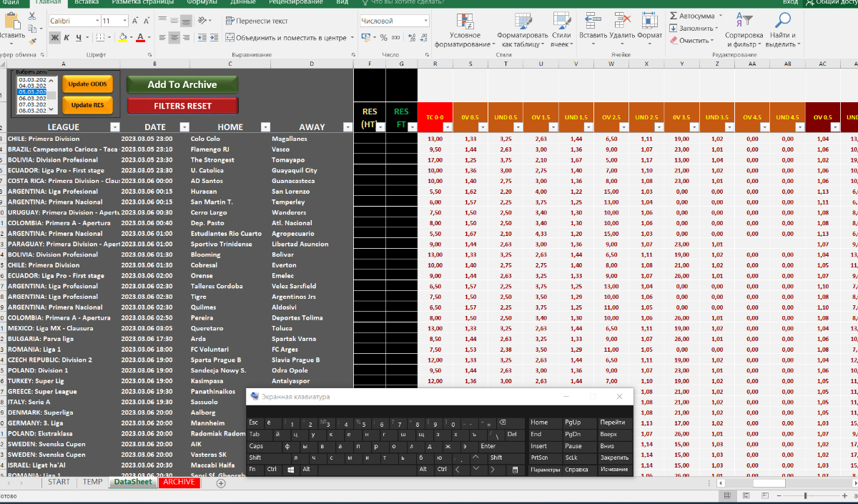Viewport: 858px width, 504px height.
Task: Expand the number format Числовой combo box
Action: (x=426, y=21)
